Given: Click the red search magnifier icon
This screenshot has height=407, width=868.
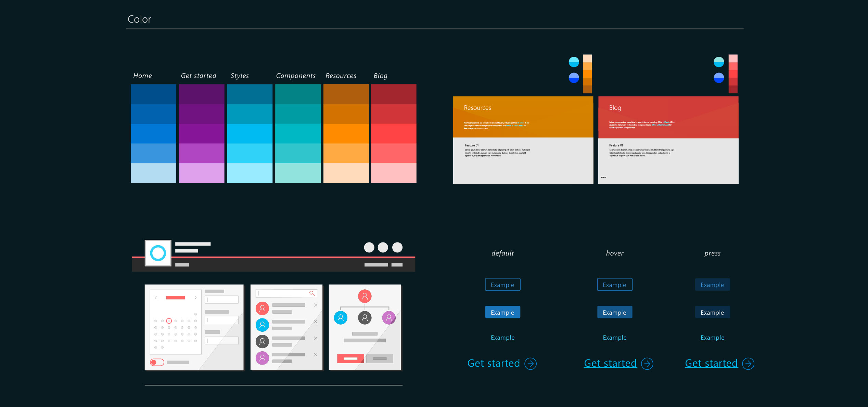Looking at the screenshot, I should tap(312, 293).
